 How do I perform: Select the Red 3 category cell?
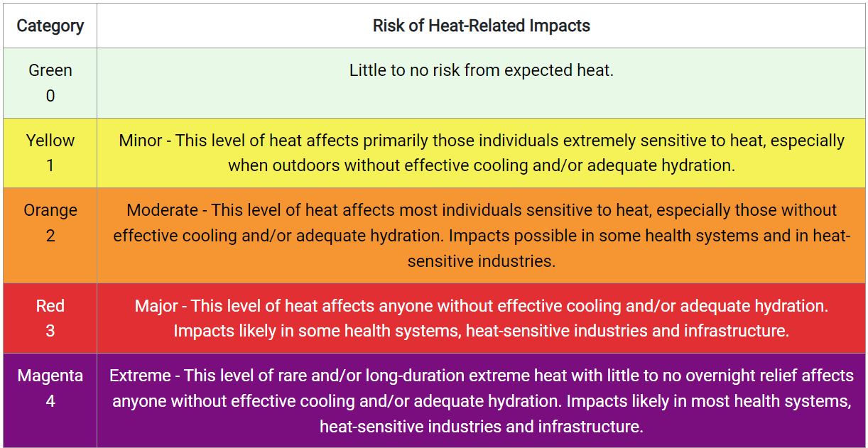click(x=50, y=318)
